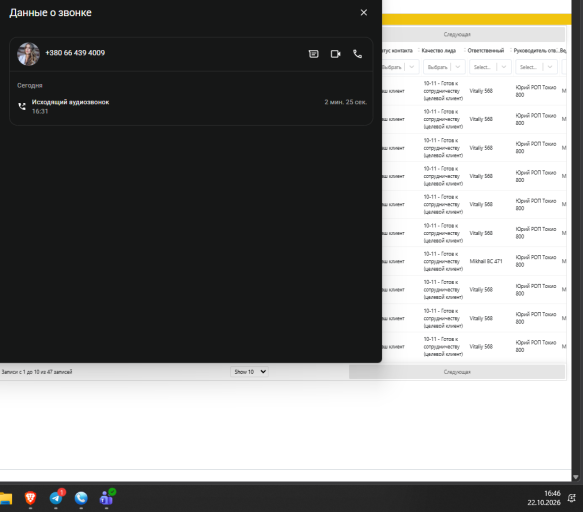Open Telegram from the taskbar
Image resolution: width=583 pixels, height=512 pixels.
coord(56,498)
